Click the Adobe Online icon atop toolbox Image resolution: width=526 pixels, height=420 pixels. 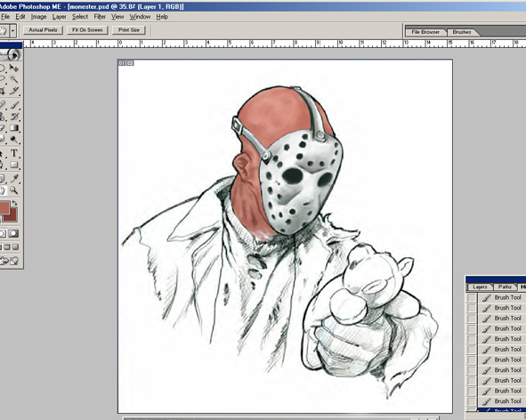(10, 54)
